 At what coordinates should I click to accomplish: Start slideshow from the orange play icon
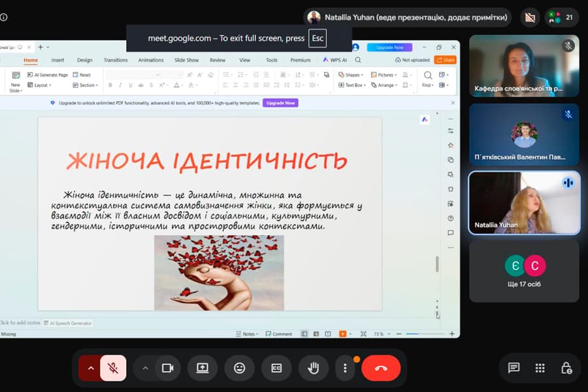click(342, 334)
